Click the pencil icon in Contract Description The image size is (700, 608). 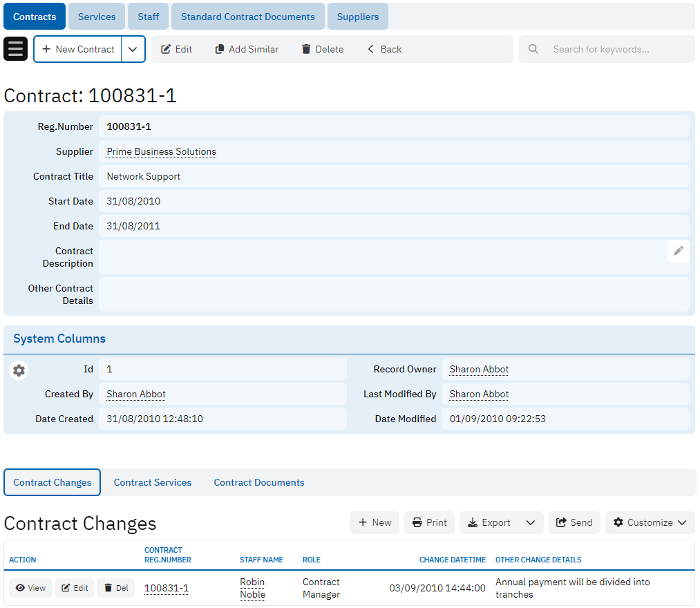tap(678, 251)
